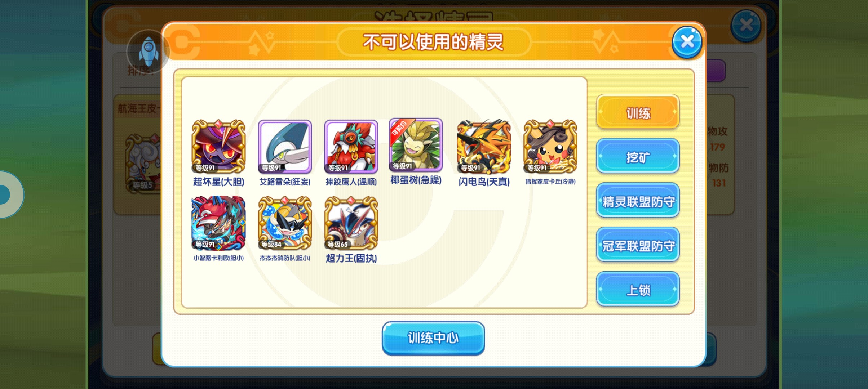This screenshot has height=389, width=868.
Task: Select the 艾路雷朵(狂妄) sprite portrait
Action: (285, 147)
